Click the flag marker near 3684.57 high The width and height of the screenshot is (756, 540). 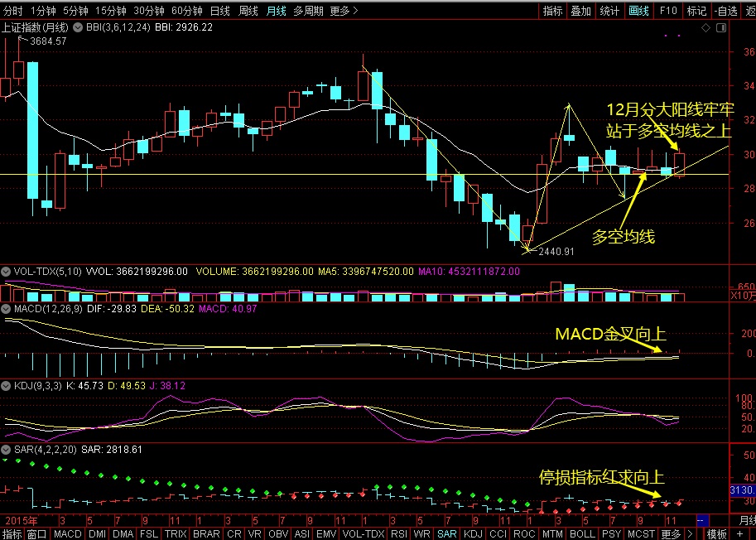pyautogui.click(x=22, y=39)
